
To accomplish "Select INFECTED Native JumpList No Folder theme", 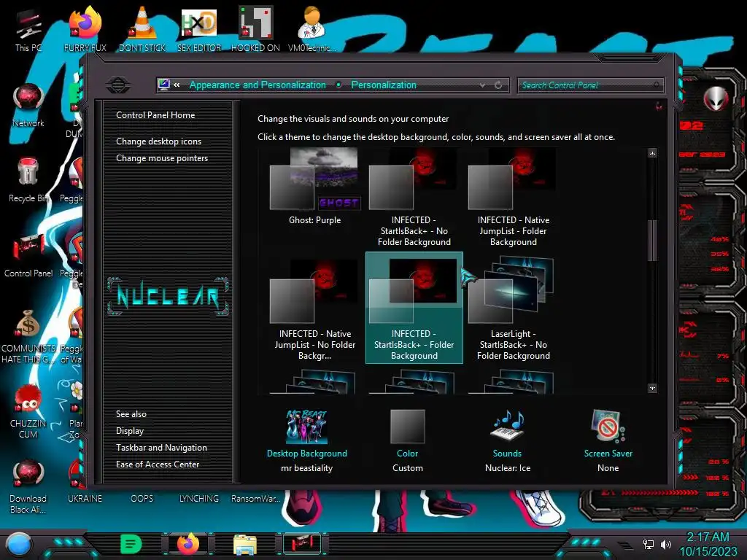I will 314,308.
